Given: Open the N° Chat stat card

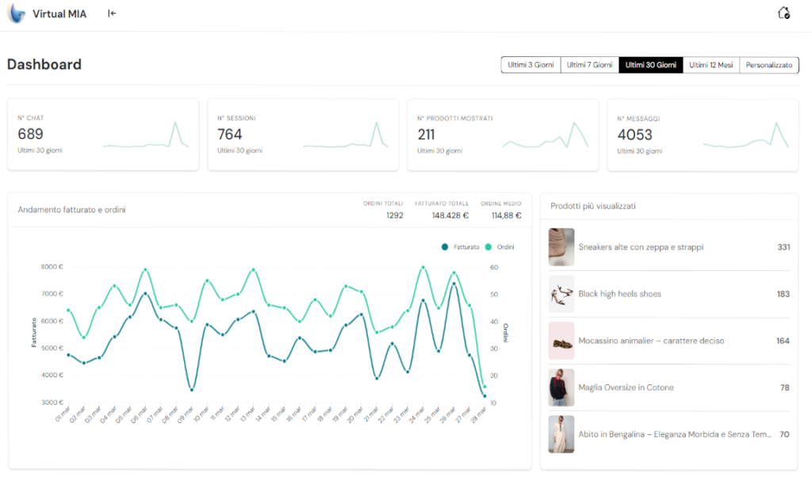Looking at the screenshot, I should pos(103,135).
